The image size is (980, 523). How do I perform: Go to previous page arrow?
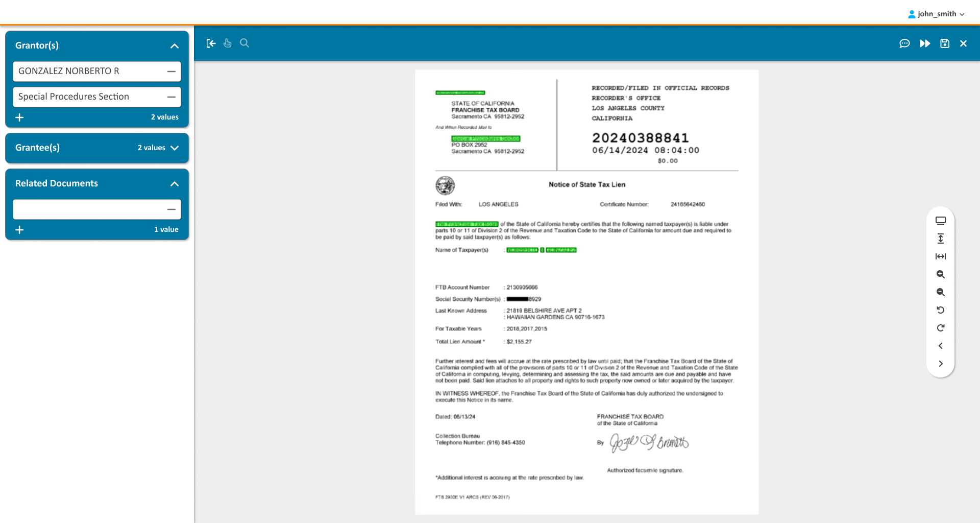pyautogui.click(x=941, y=346)
